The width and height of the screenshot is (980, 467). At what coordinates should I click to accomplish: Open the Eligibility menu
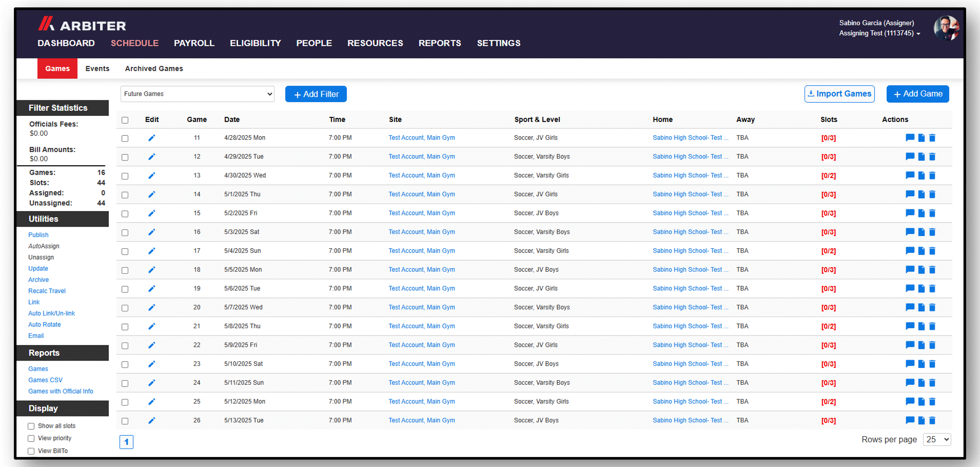[255, 43]
